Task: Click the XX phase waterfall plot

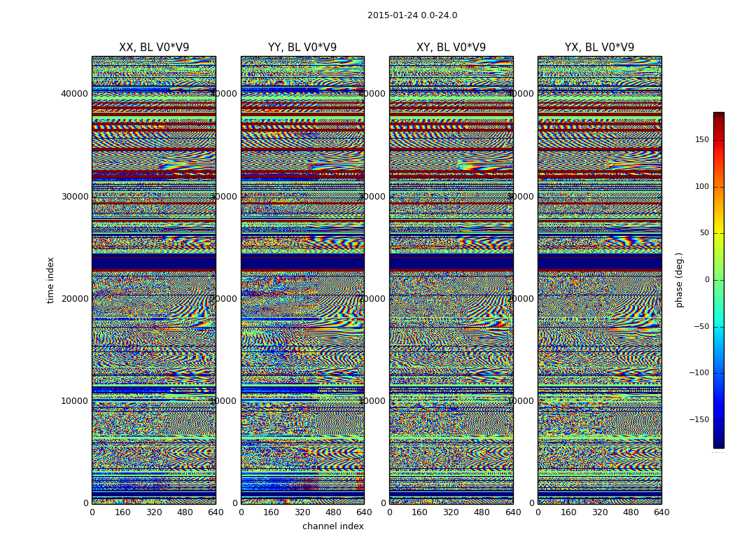Action: point(154,280)
